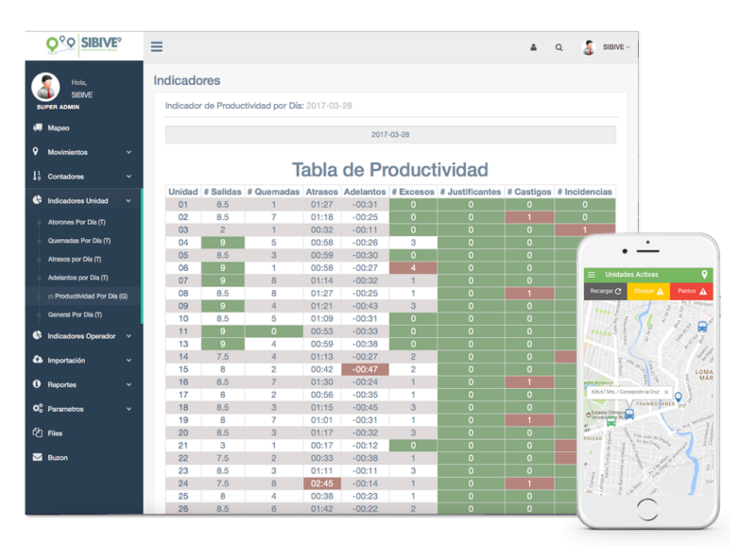Expand the Parametros chevron
This screenshot has width=756, height=560.
click(x=129, y=409)
